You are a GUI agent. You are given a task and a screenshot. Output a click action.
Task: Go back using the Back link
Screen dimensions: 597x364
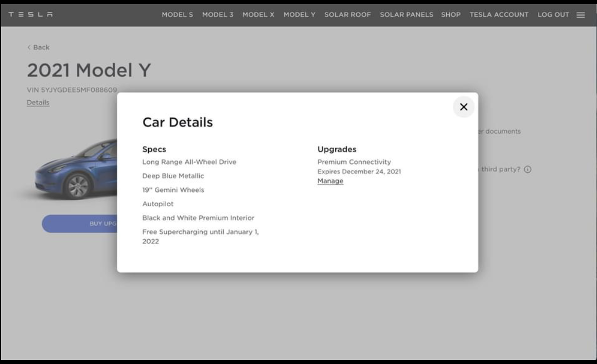(x=39, y=47)
